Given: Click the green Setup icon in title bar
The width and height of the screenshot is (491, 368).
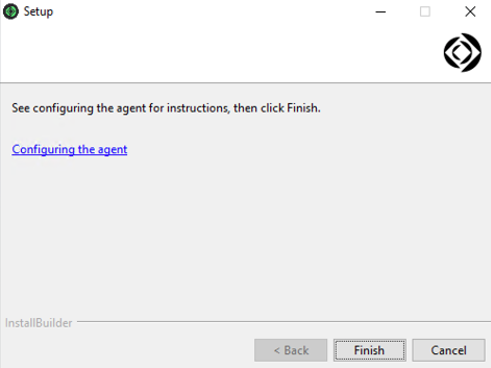Looking at the screenshot, I should click(11, 12).
